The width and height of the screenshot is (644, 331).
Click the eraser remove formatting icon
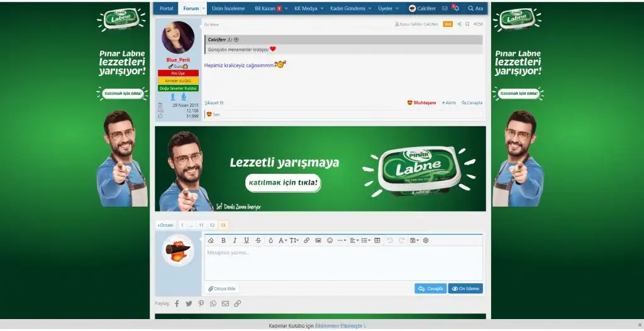click(x=211, y=241)
